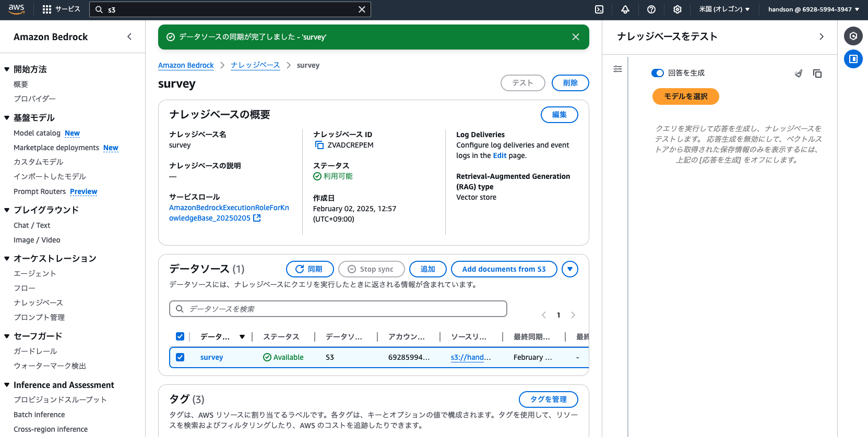Open the notifications bell icon
The image size is (868, 437).
point(625,9)
